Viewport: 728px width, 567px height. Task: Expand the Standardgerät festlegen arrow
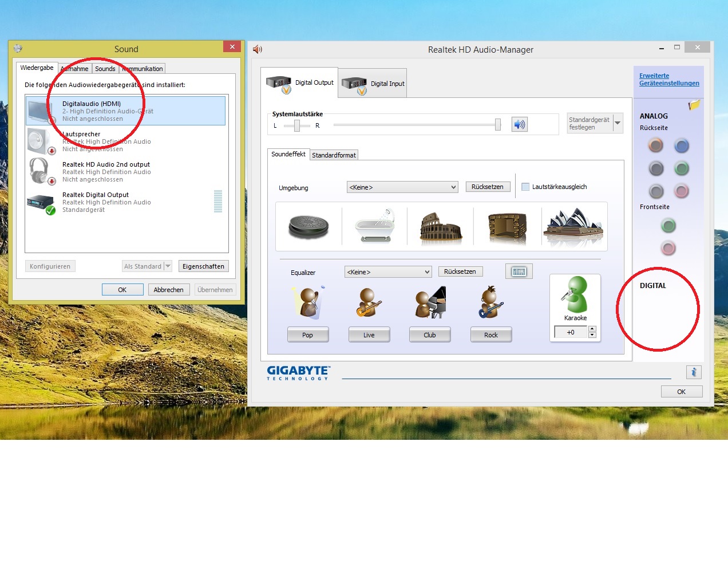coord(618,123)
